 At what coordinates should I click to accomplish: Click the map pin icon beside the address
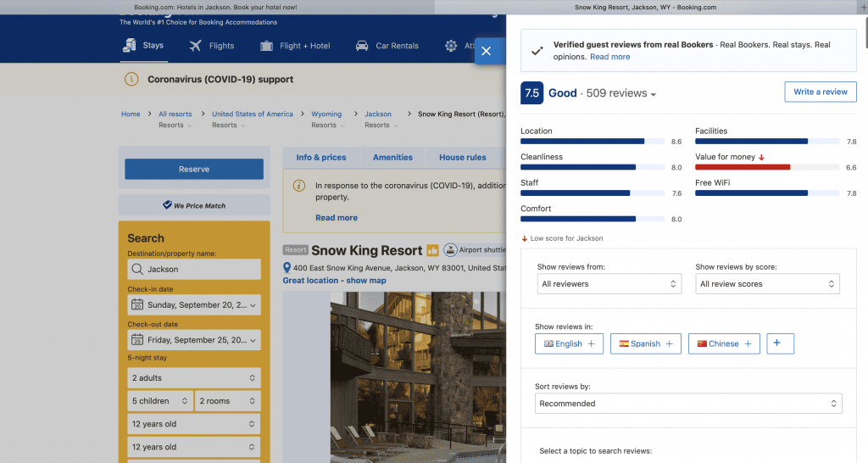[287, 268]
